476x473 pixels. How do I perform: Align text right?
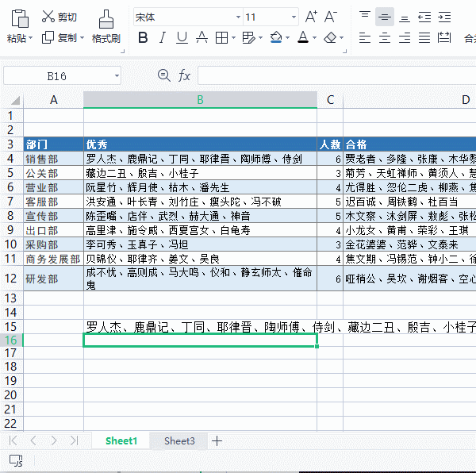[x=405, y=37]
